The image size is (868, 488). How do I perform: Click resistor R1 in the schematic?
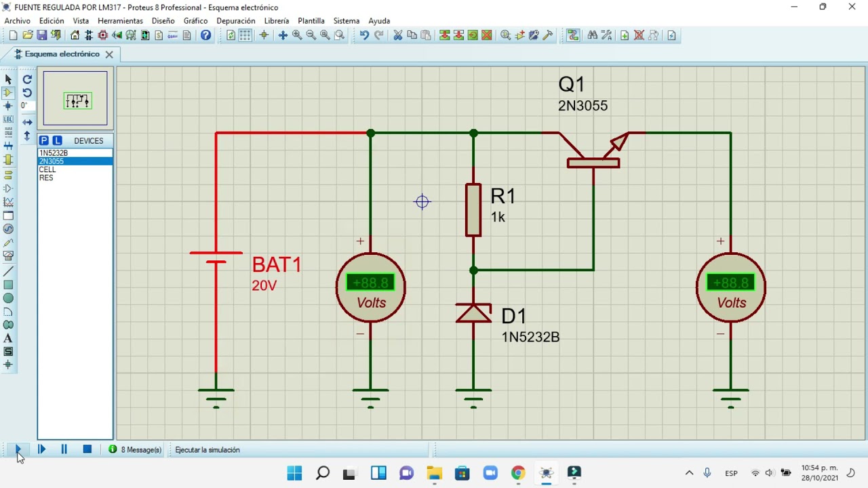[x=473, y=210]
